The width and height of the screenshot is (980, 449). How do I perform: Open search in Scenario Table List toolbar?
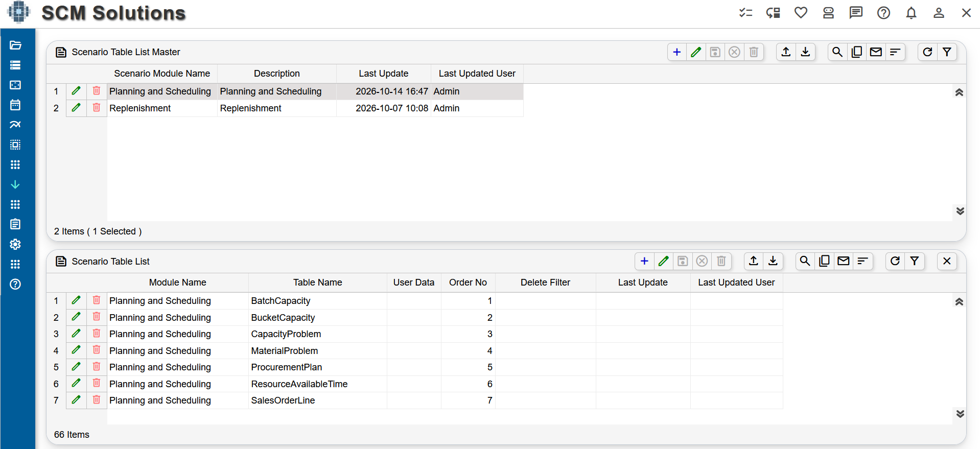805,261
